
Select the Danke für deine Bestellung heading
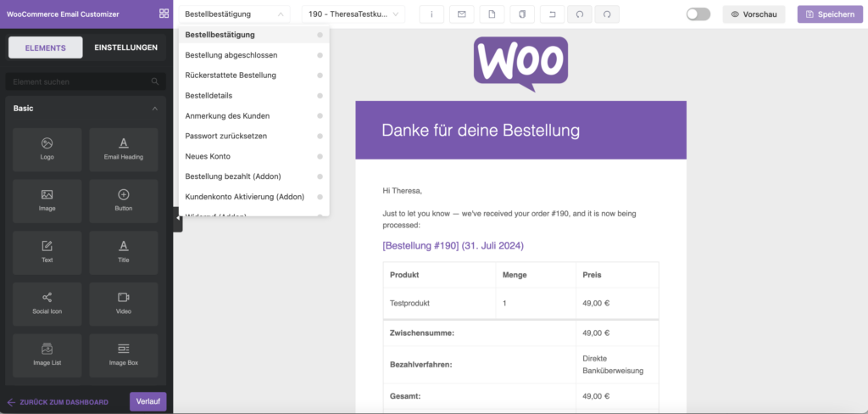coord(481,131)
